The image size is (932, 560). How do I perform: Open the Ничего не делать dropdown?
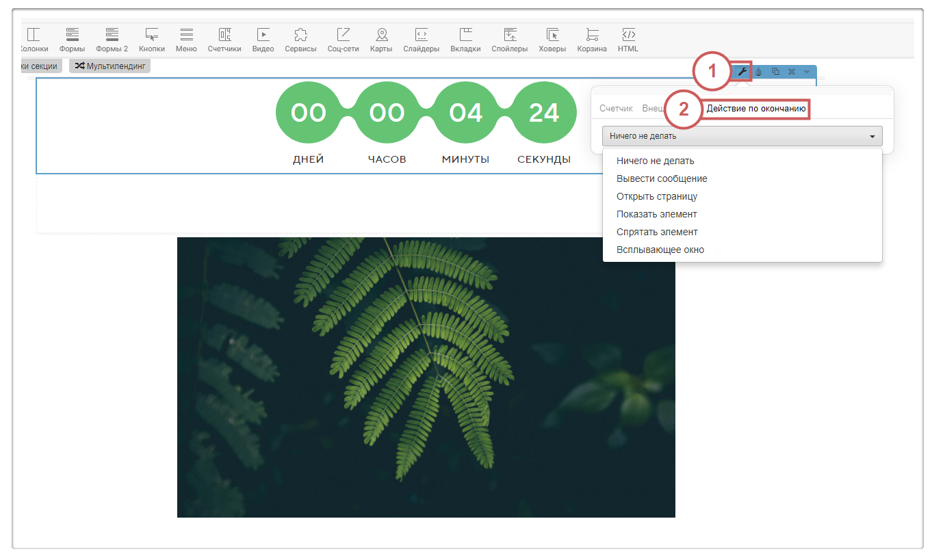[x=742, y=136]
